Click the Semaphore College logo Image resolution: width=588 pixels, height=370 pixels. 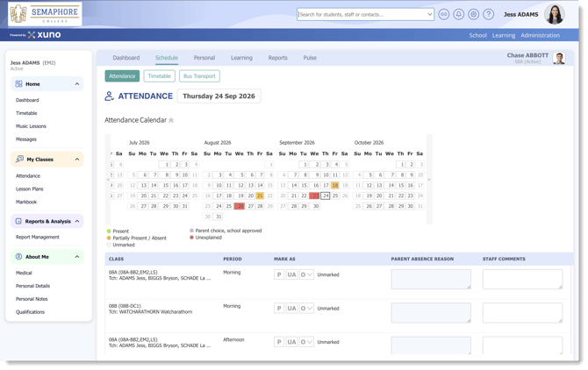tap(45, 14)
